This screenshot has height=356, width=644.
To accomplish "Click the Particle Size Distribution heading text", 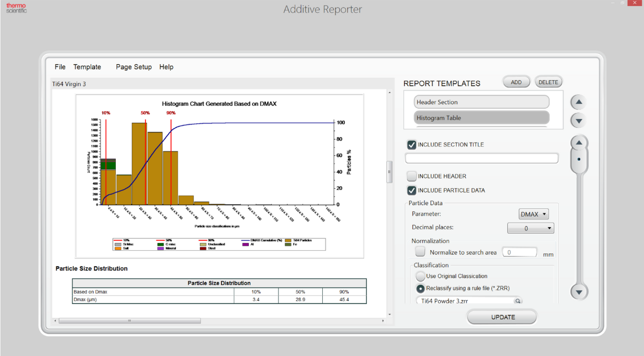I will [x=92, y=268].
